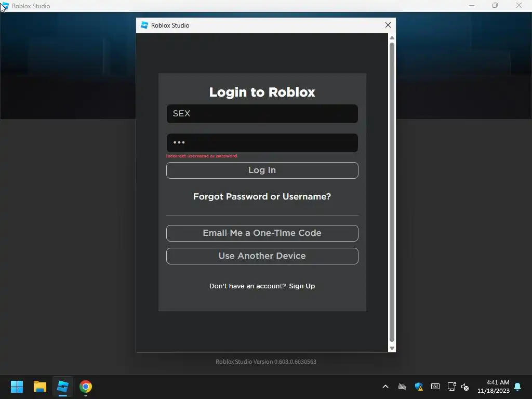
Task: Minimize the main Roblox Studio window
Action: (472, 6)
